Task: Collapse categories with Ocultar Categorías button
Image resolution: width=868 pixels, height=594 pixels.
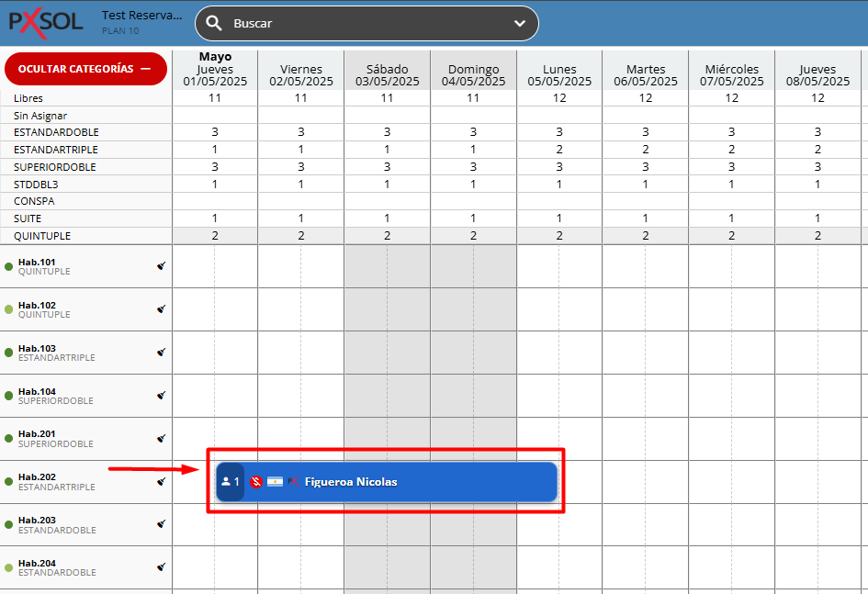Action: [85, 69]
